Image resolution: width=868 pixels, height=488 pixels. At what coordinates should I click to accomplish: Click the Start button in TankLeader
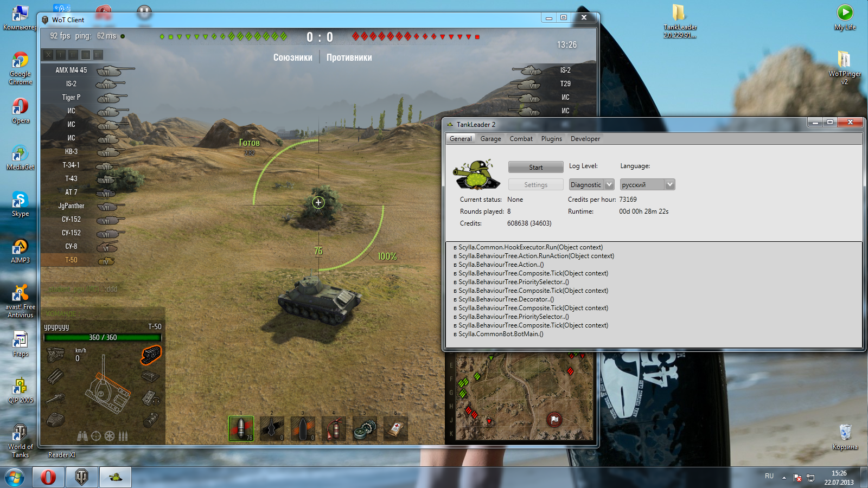[535, 168]
